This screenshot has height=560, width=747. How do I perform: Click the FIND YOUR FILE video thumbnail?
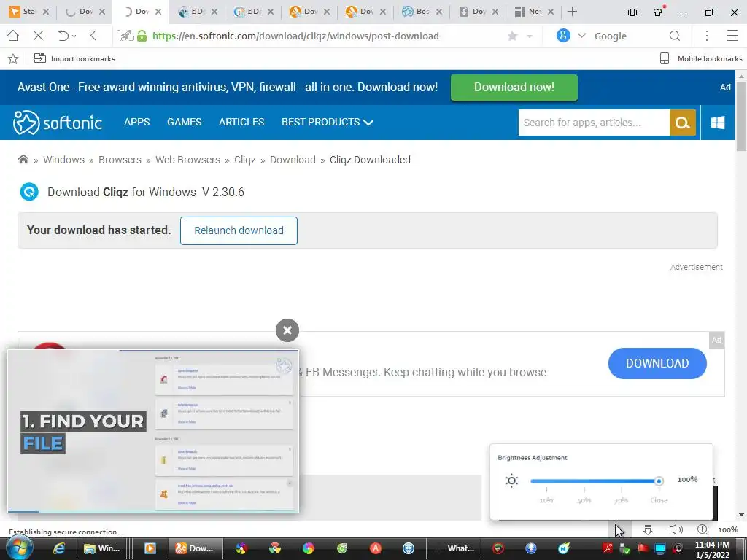(x=153, y=431)
